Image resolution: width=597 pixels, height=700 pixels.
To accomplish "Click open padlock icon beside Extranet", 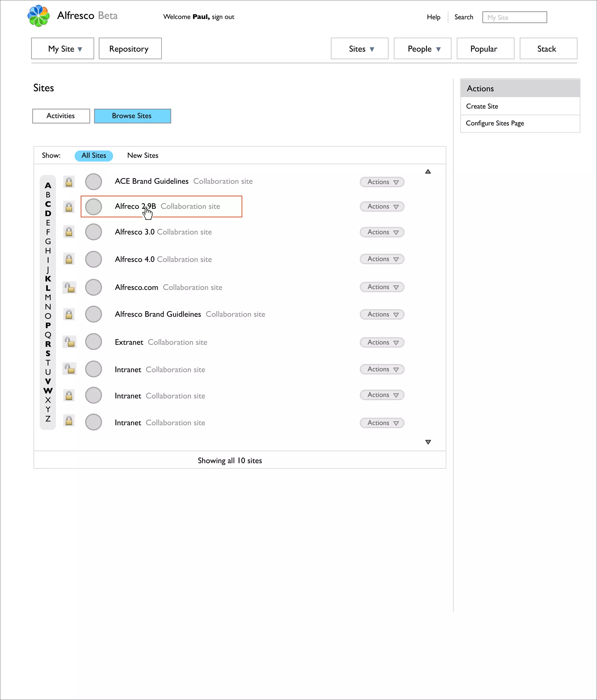I will pos(70,342).
